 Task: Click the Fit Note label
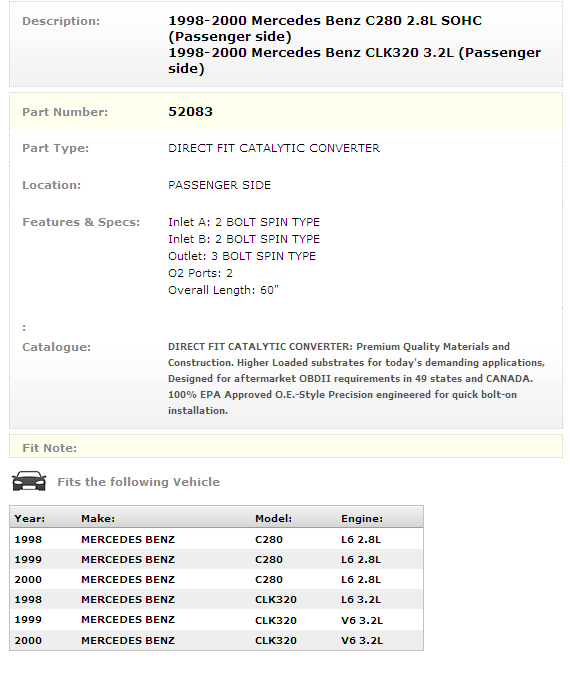click(49, 448)
